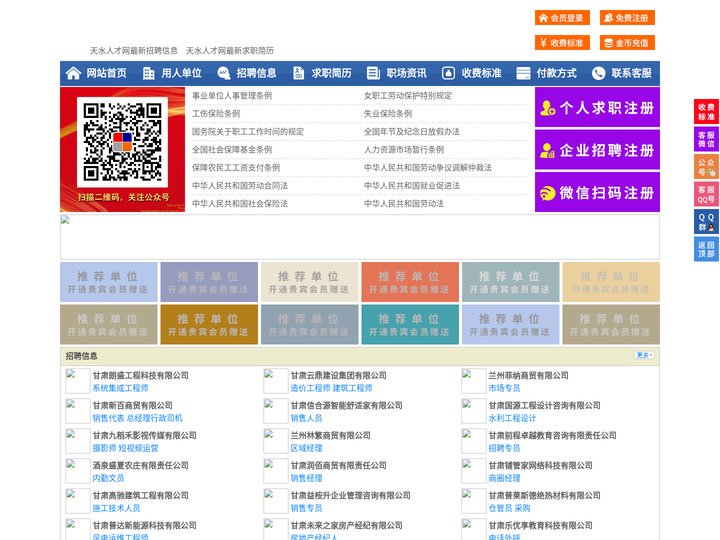Viewport: 720px width, 540px height.
Task: Open 女职工劳动保护特别规定 link
Action: click(408, 96)
